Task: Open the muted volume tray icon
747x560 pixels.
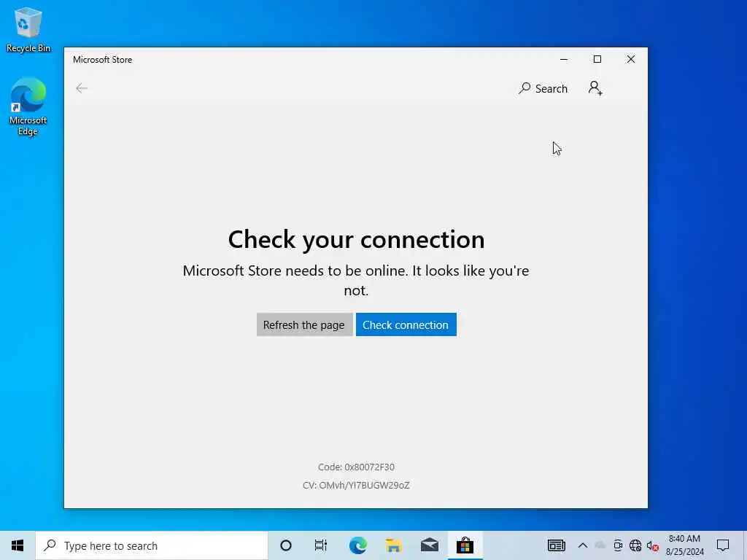Action: (653, 545)
